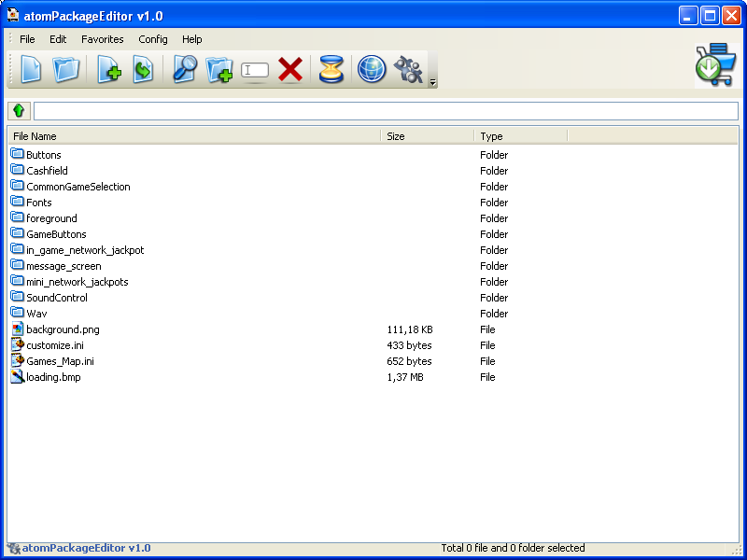The image size is (747, 560).
Task: Click the new folder icon with plus
Action: tap(219, 70)
